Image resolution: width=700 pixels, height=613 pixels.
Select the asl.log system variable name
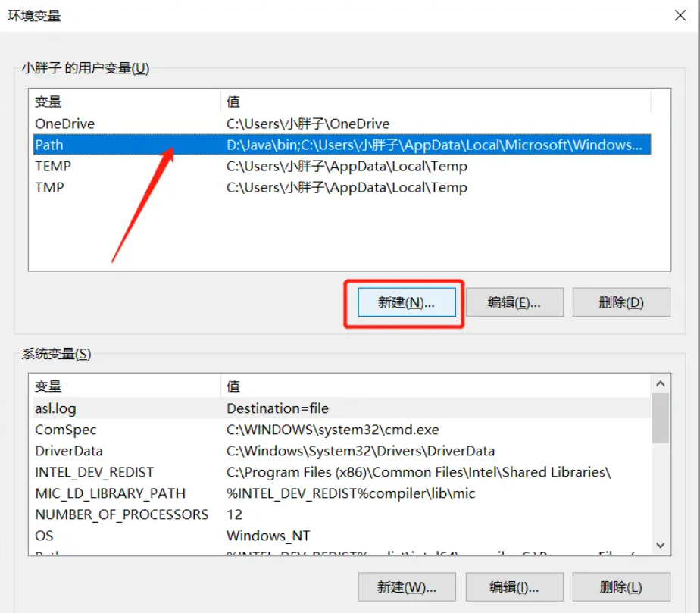(x=55, y=408)
